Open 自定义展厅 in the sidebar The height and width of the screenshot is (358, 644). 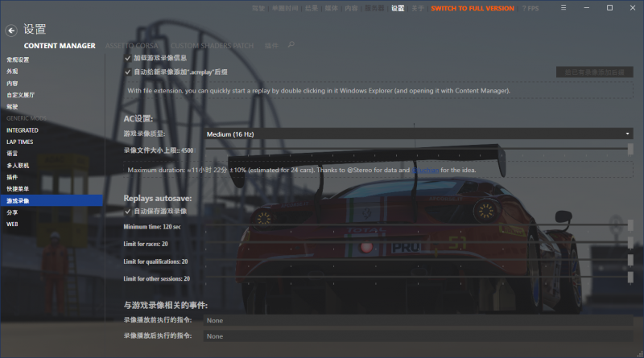point(21,95)
